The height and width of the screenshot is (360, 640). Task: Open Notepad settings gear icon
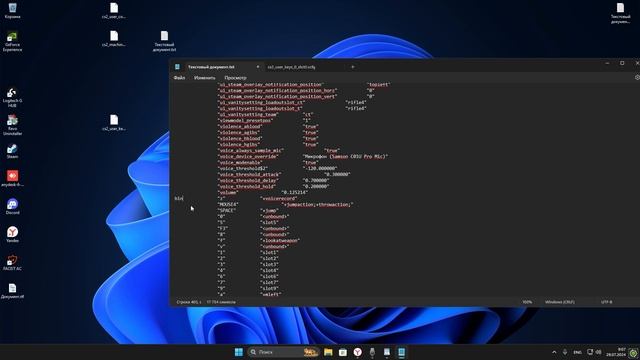click(x=637, y=77)
